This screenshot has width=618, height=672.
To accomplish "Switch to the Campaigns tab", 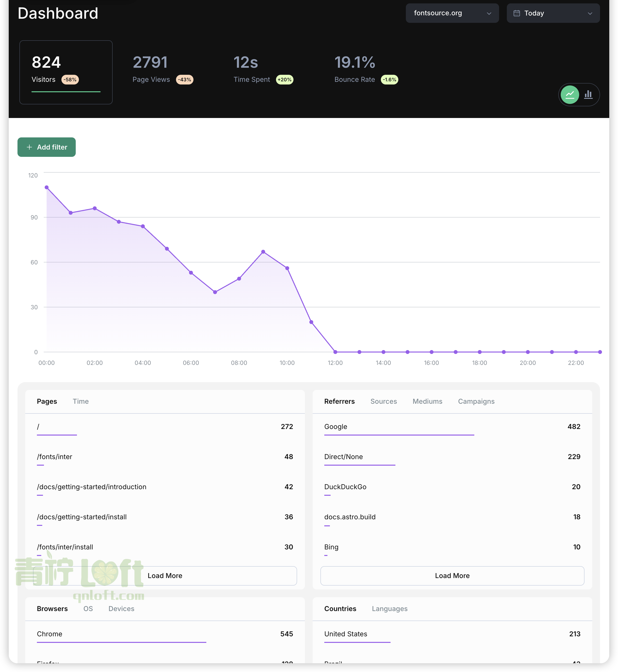I will [x=476, y=401].
